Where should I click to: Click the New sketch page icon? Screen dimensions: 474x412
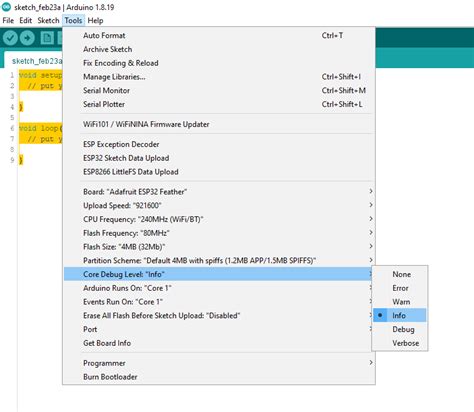(x=47, y=38)
